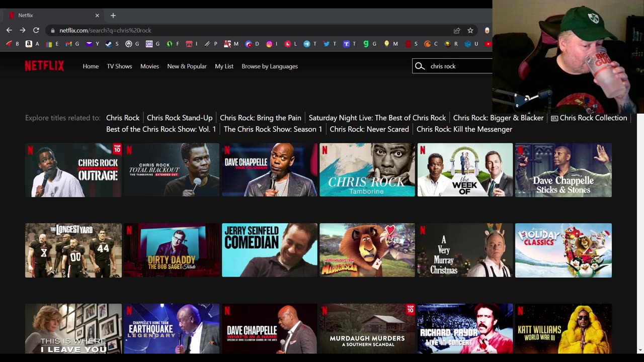Open The Longest Yard thumbnail
This screenshot has height=362, width=644.
click(x=73, y=250)
